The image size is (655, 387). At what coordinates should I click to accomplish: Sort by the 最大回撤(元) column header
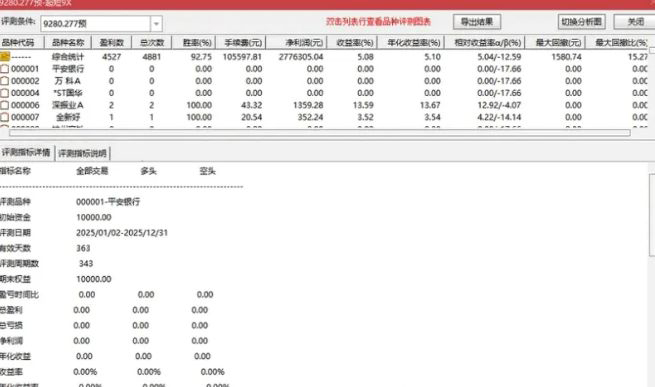tap(555, 43)
